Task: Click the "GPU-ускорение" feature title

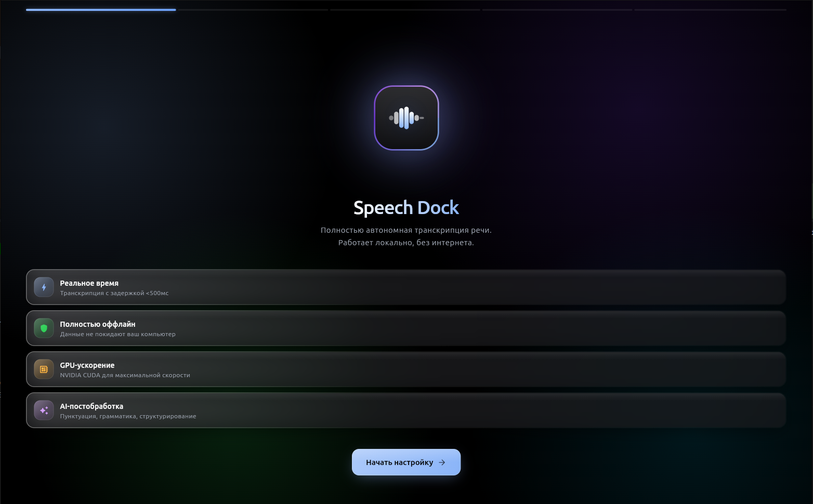Action: (87, 365)
